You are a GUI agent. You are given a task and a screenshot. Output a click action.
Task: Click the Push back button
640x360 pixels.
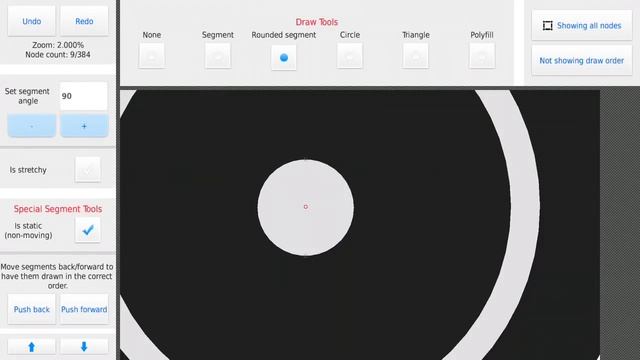coord(31,309)
